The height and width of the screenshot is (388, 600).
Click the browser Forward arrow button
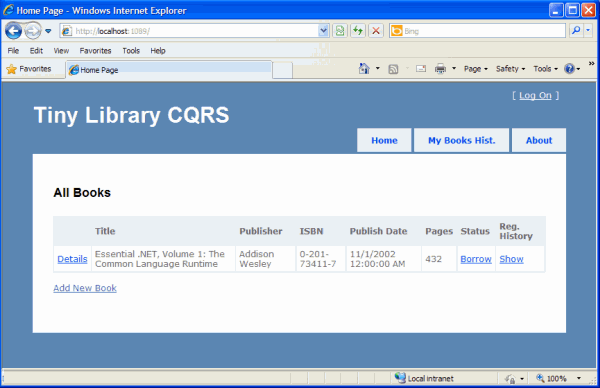33,31
